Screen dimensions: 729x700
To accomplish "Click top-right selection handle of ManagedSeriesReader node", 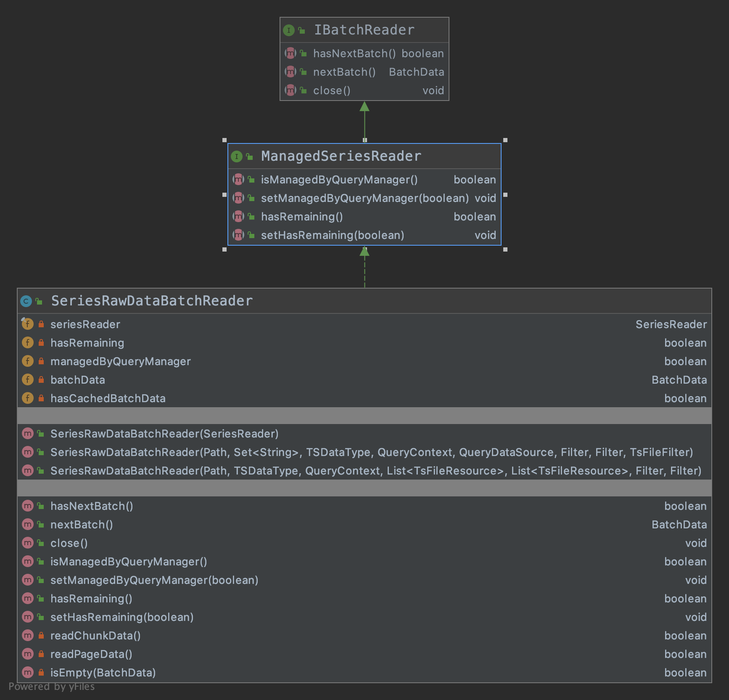I will click(505, 140).
